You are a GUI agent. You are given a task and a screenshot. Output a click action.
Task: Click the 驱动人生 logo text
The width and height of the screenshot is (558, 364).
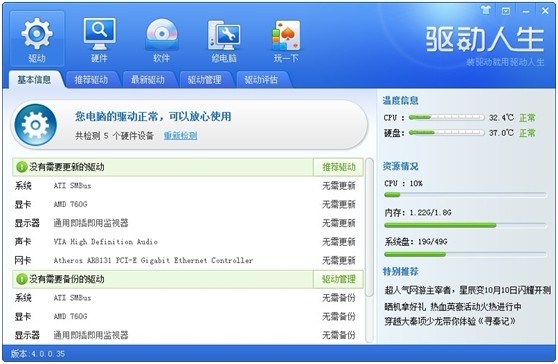pos(485,38)
